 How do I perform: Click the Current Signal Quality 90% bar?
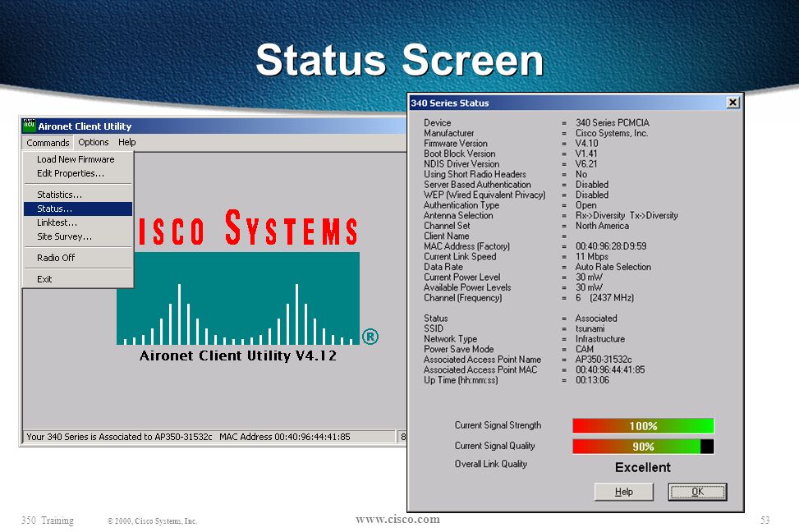[x=643, y=447]
